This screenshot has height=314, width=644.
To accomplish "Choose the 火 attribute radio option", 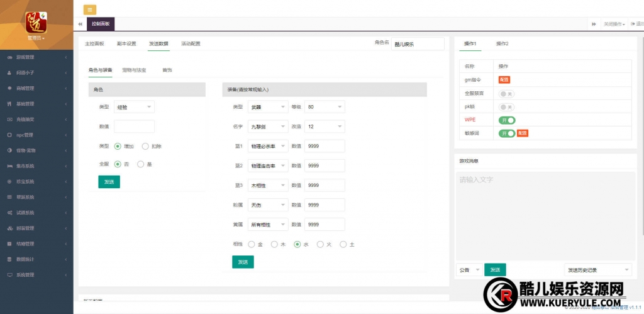I will point(320,244).
